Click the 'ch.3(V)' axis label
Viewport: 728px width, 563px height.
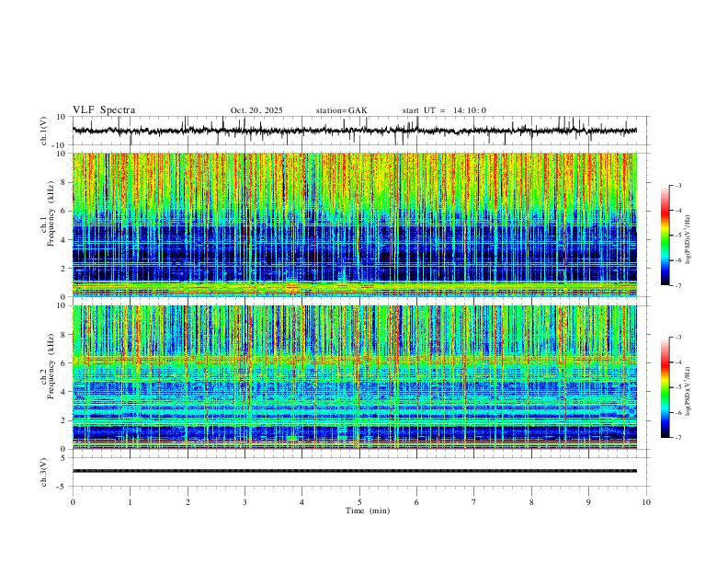44,472
